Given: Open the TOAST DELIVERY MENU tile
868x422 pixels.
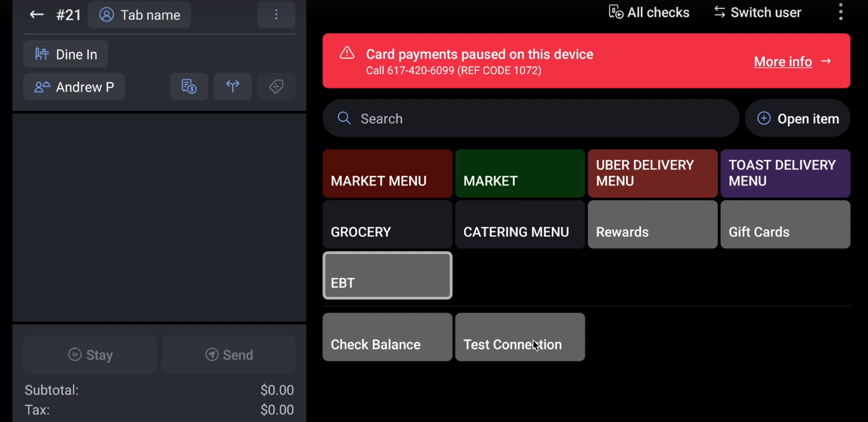Looking at the screenshot, I should click(785, 173).
